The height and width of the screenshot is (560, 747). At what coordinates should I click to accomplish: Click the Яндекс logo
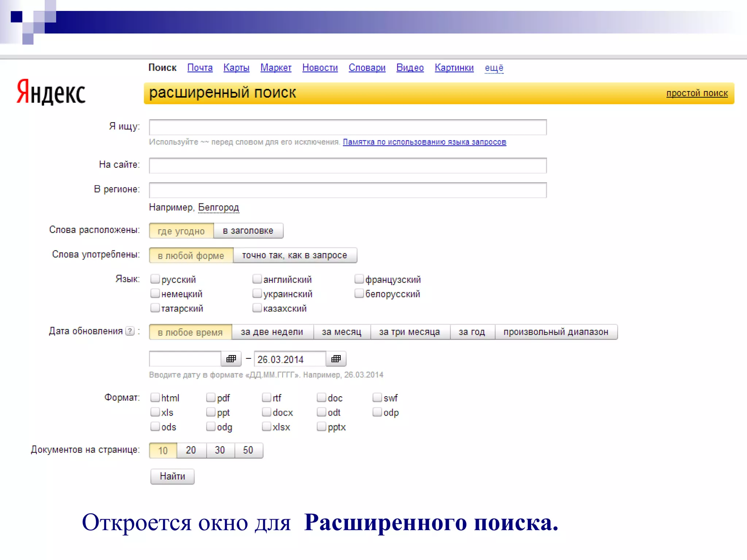pyautogui.click(x=51, y=92)
